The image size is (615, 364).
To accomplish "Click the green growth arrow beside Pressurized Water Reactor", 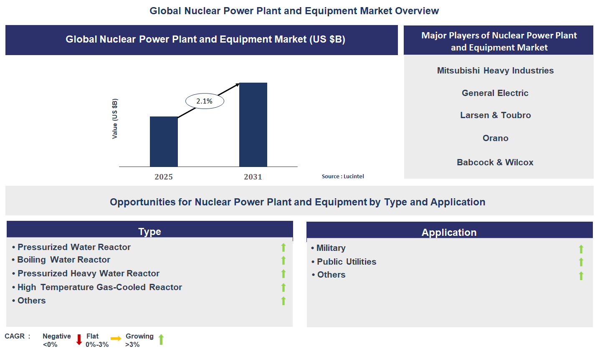I will point(283,247).
